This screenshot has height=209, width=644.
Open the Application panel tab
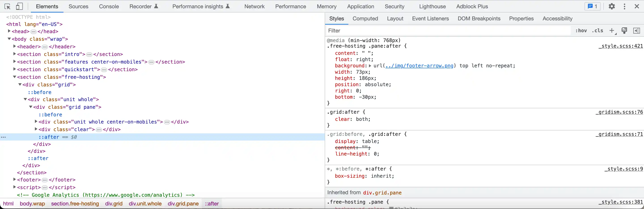pyautogui.click(x=360, y=6)
